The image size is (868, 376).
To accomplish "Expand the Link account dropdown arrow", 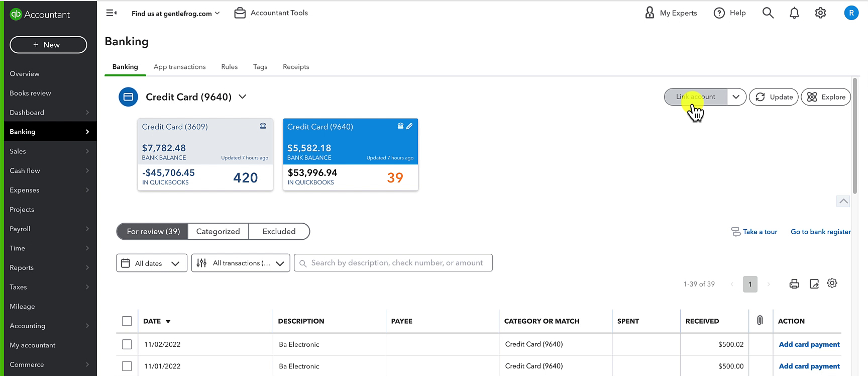I will pos(736,97).
